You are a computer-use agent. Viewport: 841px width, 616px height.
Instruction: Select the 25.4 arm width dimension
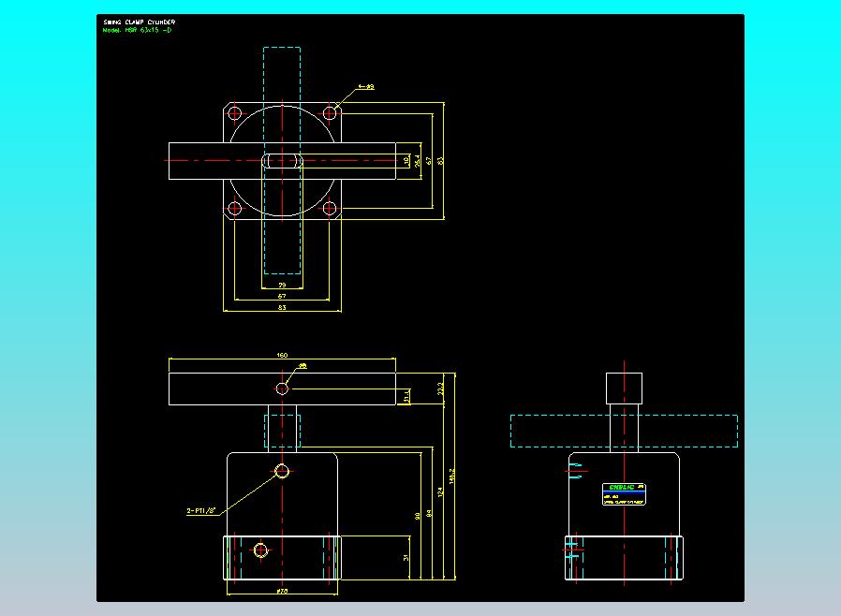coord(418,161)
